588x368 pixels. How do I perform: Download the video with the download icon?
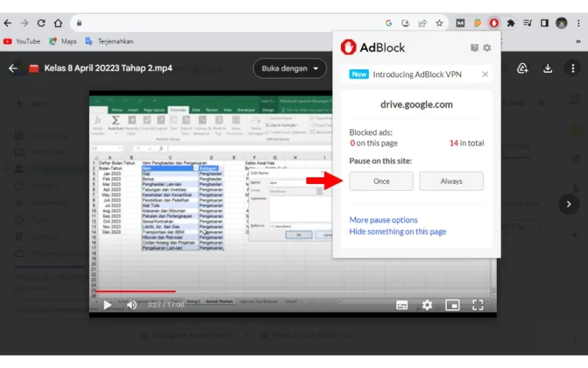(x=548, y=68)
